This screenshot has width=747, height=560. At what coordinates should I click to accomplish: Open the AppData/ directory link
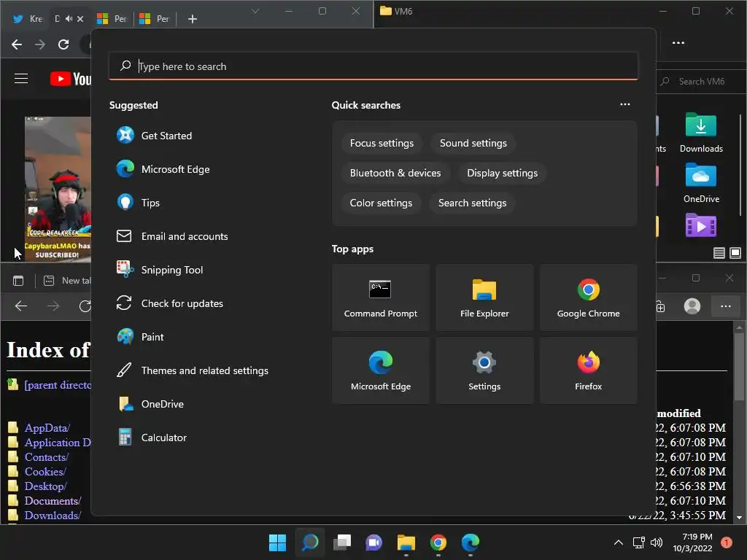(47, 427)
